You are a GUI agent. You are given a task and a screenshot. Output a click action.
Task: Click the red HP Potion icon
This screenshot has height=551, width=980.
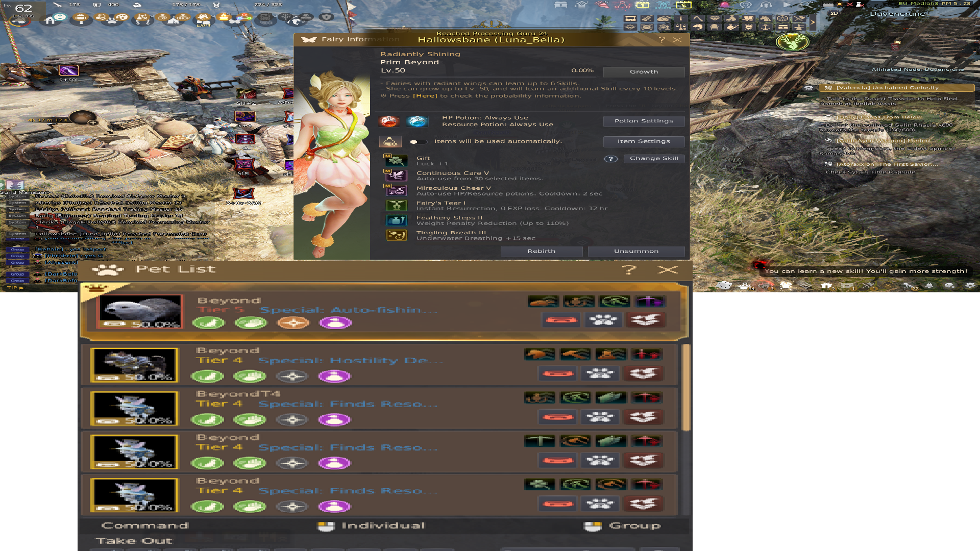point(388,121)
